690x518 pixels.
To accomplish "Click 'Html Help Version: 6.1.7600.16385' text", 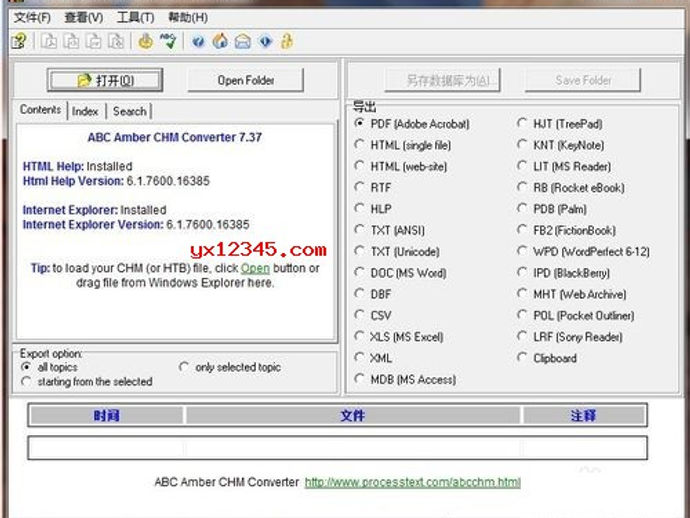I will pos(116,181).
